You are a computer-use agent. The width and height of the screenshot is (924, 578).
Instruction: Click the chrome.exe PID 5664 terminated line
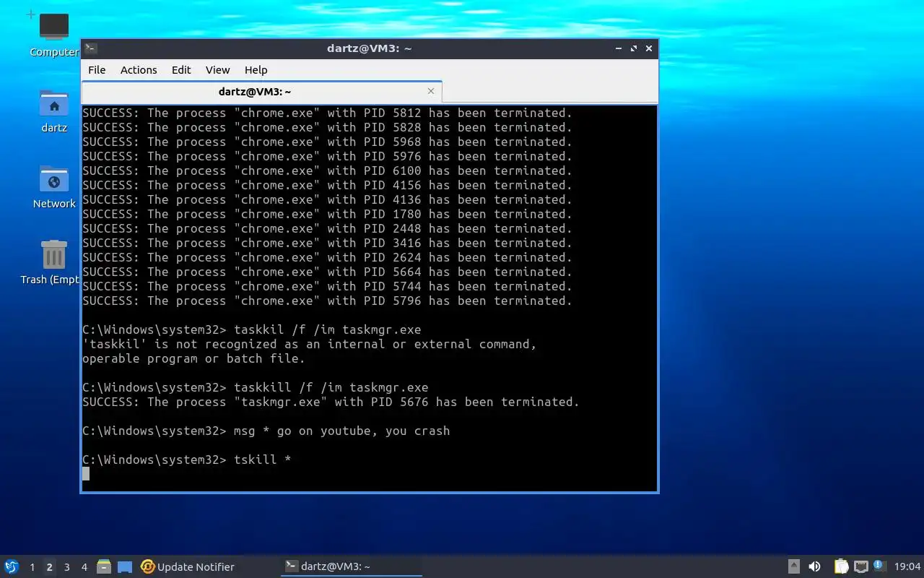327,272
